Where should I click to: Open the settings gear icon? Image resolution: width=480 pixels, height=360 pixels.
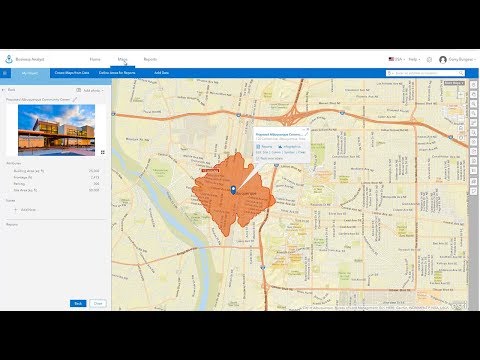click(x=429, y=59)
